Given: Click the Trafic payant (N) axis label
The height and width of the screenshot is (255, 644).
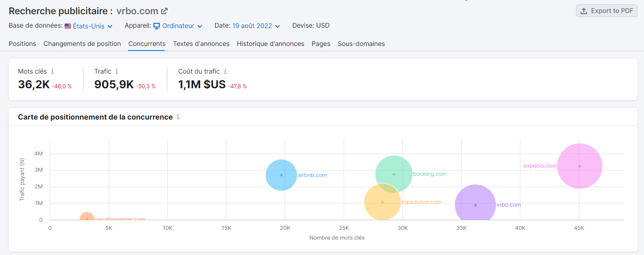Looking at the screenshot, I should [22, 179].
